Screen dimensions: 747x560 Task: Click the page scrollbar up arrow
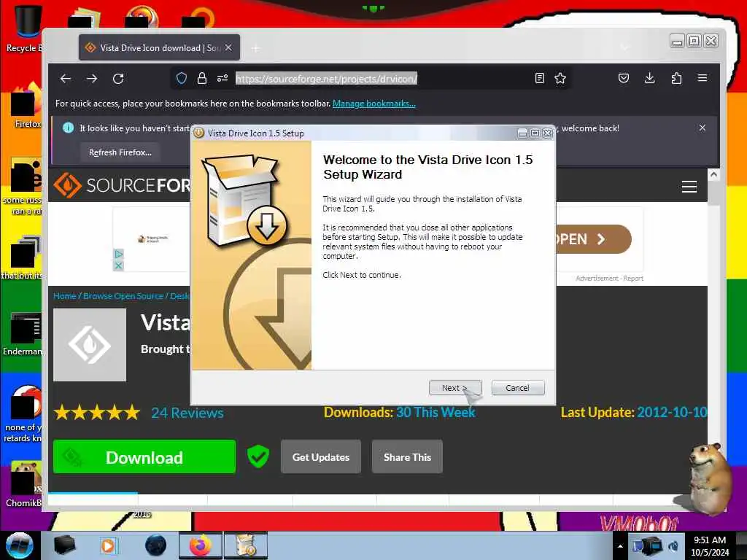(713, 174)
